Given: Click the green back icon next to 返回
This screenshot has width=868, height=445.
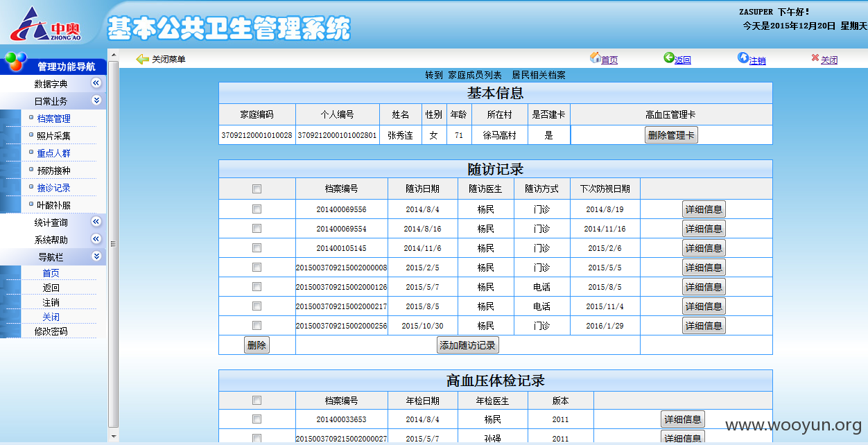Looking at the screenshot, I should [668, 58].
